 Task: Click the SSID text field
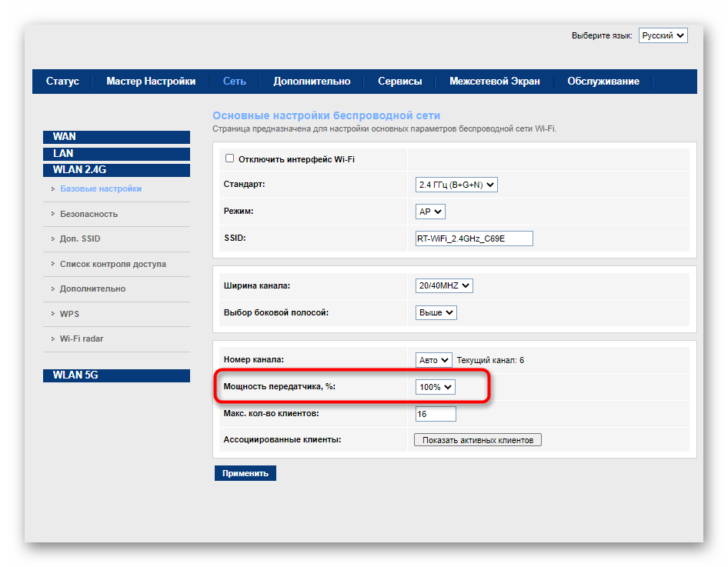click(473, 238)
